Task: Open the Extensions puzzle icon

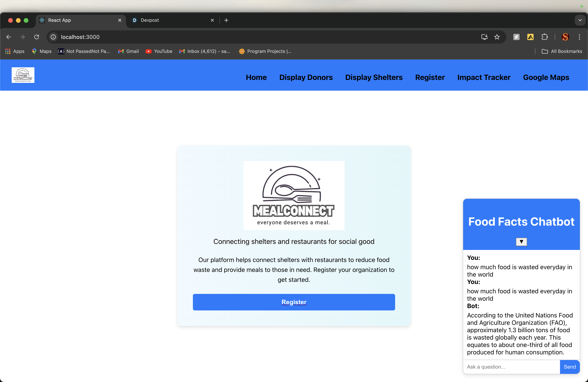Action: pos(544,37)
